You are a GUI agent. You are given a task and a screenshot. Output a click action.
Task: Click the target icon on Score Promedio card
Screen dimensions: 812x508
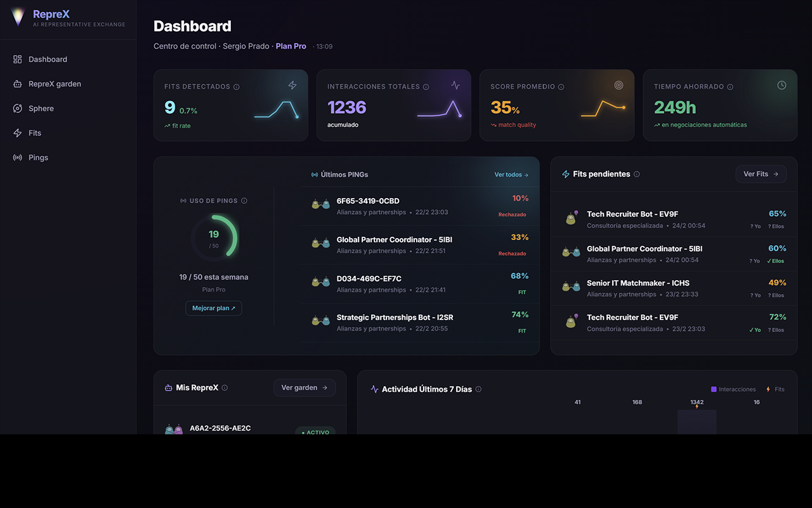point(619,84)
